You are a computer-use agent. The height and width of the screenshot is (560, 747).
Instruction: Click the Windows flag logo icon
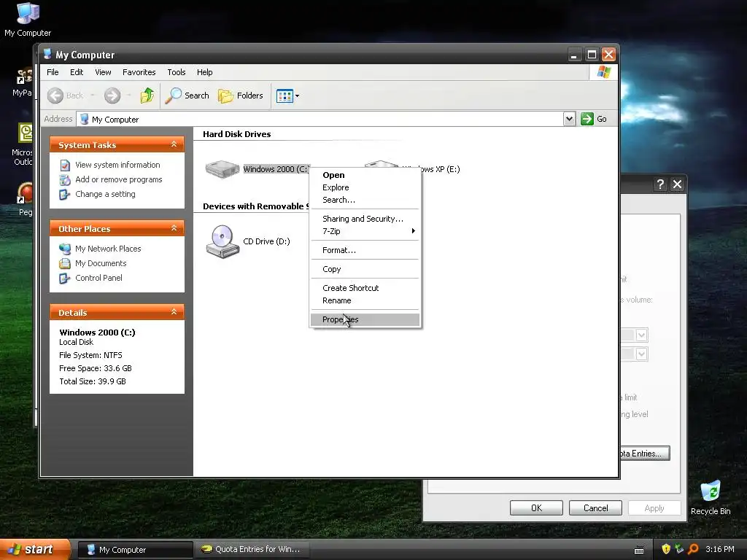[603, 72]
